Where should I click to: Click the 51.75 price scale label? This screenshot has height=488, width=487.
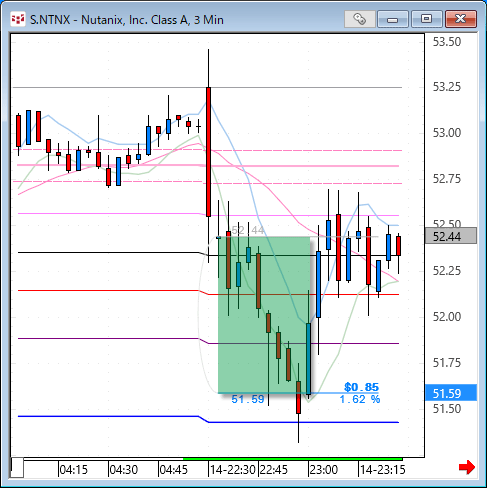point(447,363)
